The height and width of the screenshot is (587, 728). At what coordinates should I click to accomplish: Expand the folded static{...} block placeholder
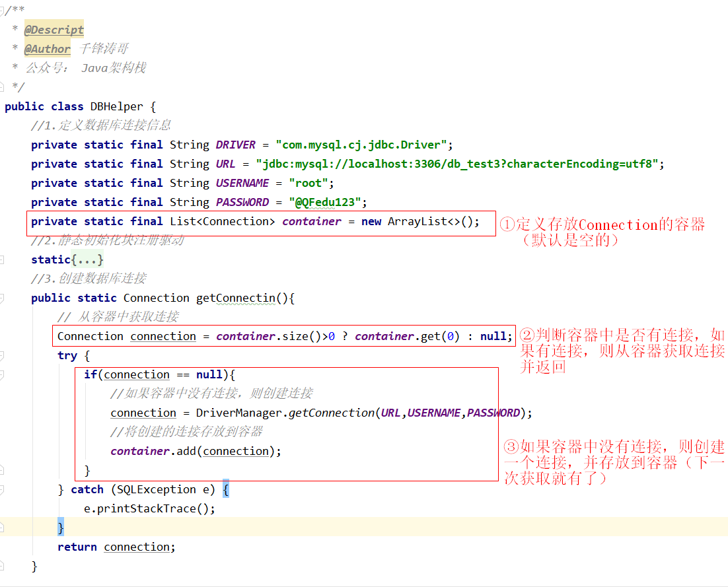click(x=87, y=259)
